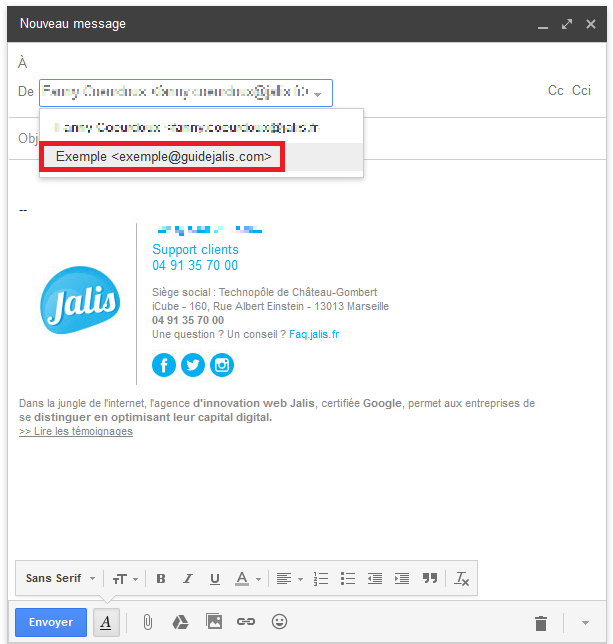Toggle bold formatting

click(x=160, y=578)
